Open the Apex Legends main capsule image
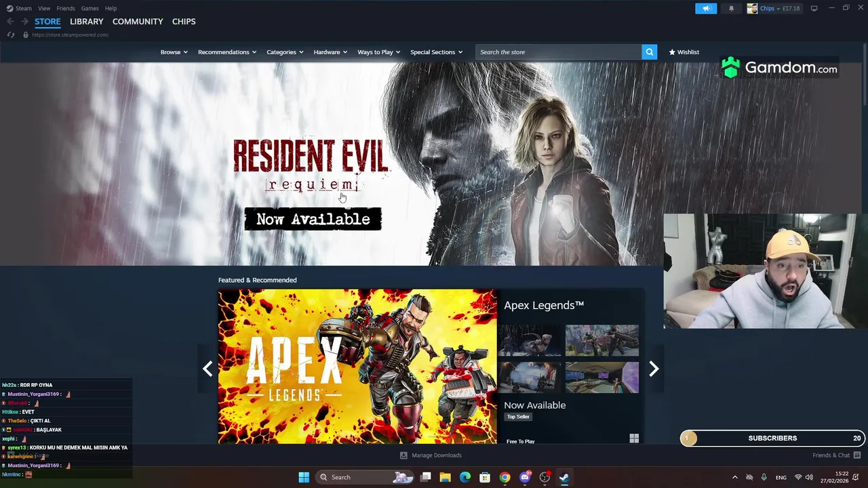 357,367
